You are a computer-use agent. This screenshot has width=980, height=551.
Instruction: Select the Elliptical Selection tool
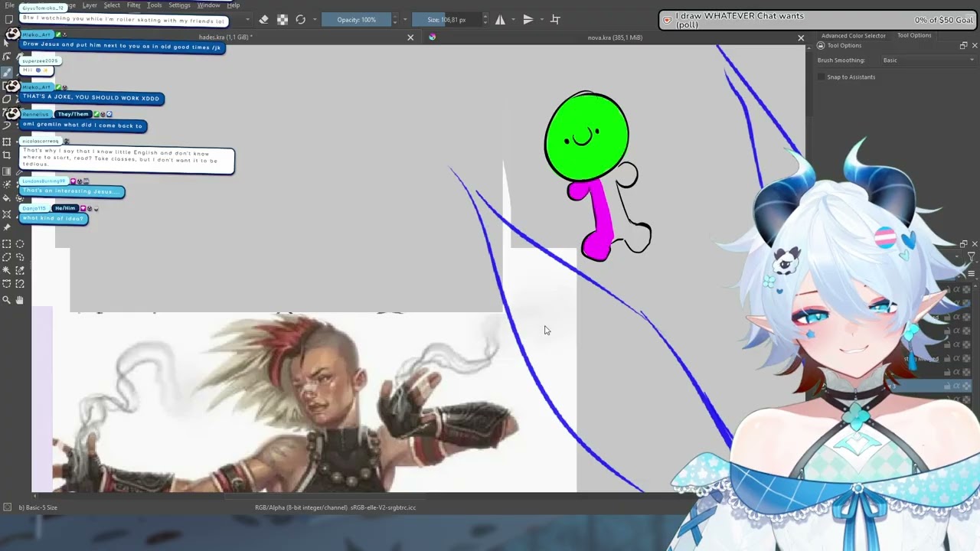tap(20, 244)
